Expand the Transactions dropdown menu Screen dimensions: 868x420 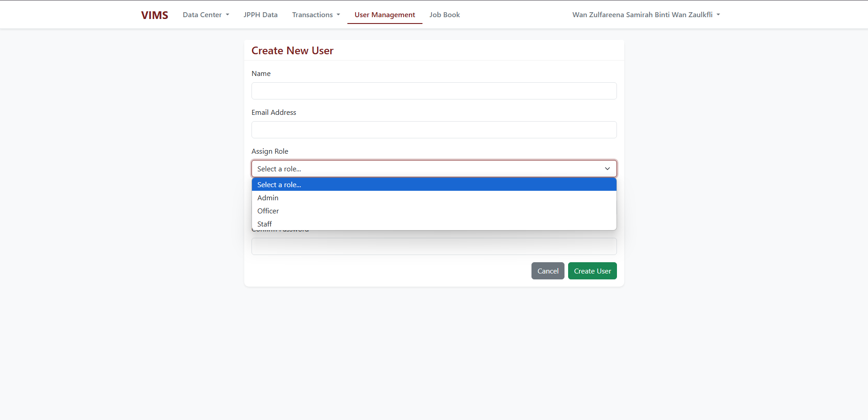316,15
